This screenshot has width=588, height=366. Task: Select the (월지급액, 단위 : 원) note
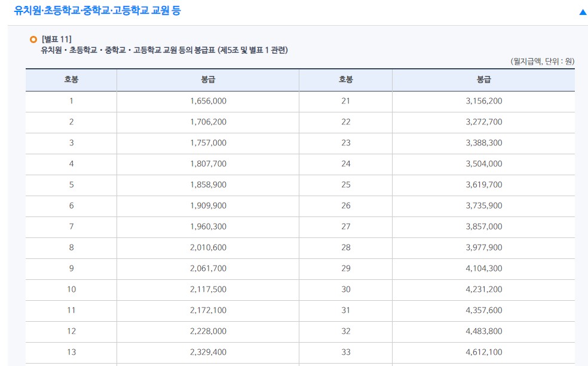[x=542, y=61]
